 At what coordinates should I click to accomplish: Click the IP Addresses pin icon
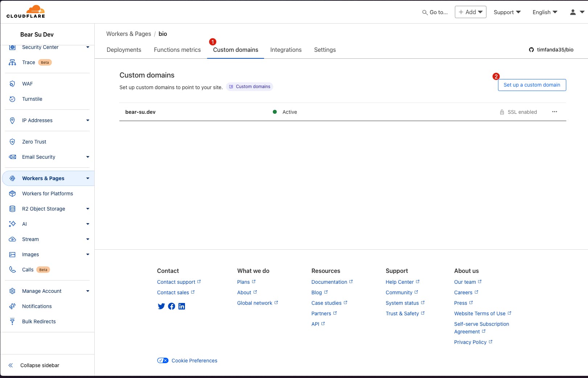click(12, 120)
